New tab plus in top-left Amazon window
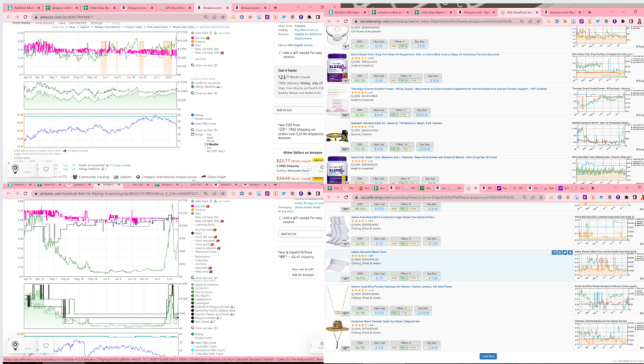Viewport: 644px width, 364px height. [x=275, y=7]
